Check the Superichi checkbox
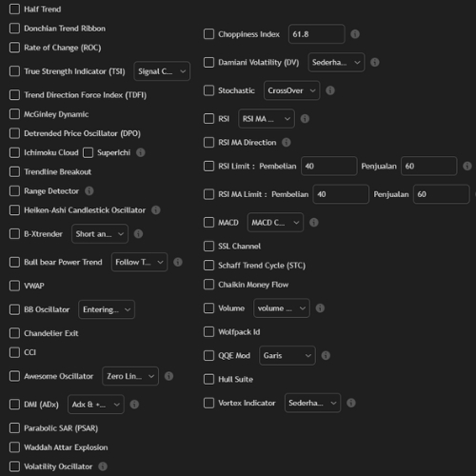 pos(88,152)
